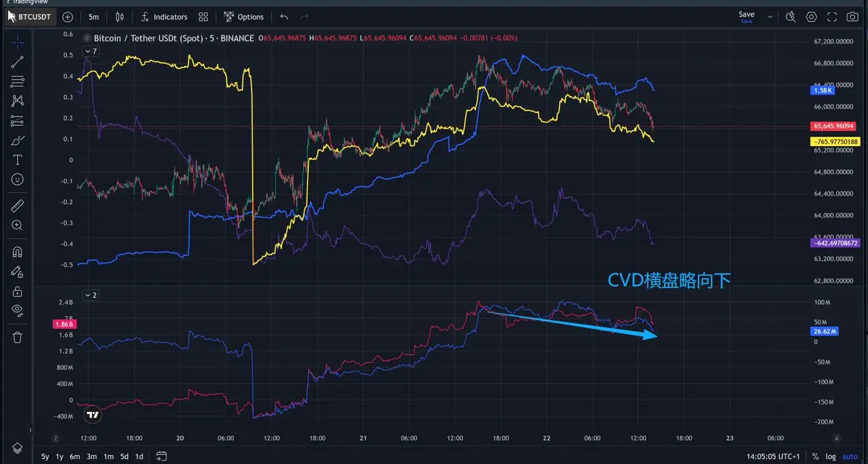Select the 5y date range tab
Image resolution: width=868 pixels, height=464 pixels.
(x=46, y=456)
